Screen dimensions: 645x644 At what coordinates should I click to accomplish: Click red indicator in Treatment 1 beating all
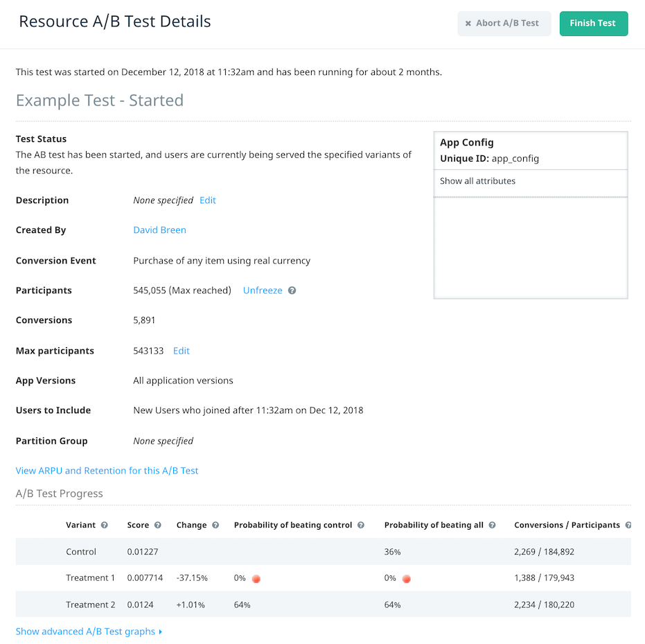407,579
